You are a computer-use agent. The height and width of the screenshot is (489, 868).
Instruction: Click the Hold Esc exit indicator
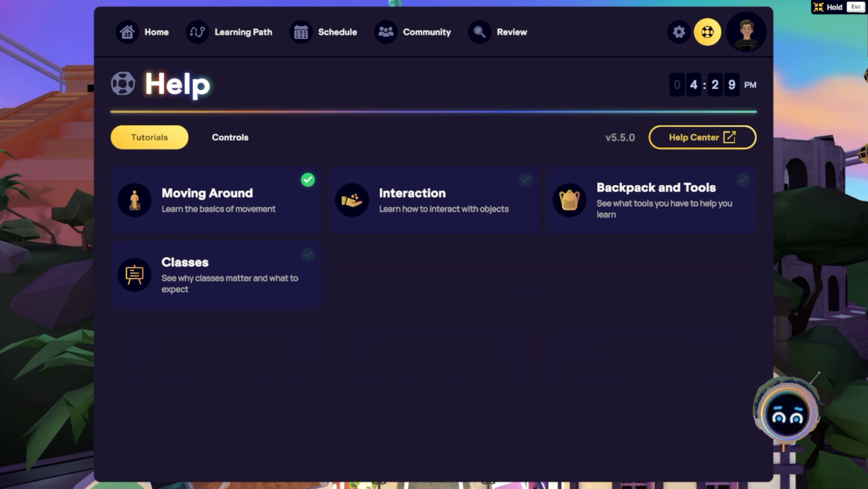coord(839,7)
